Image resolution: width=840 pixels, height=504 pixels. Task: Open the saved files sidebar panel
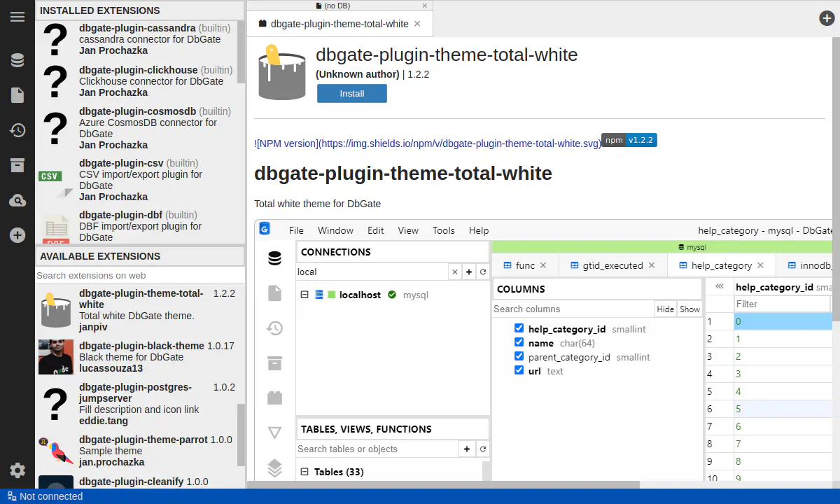pyautogui.click(x=17, y=95)
